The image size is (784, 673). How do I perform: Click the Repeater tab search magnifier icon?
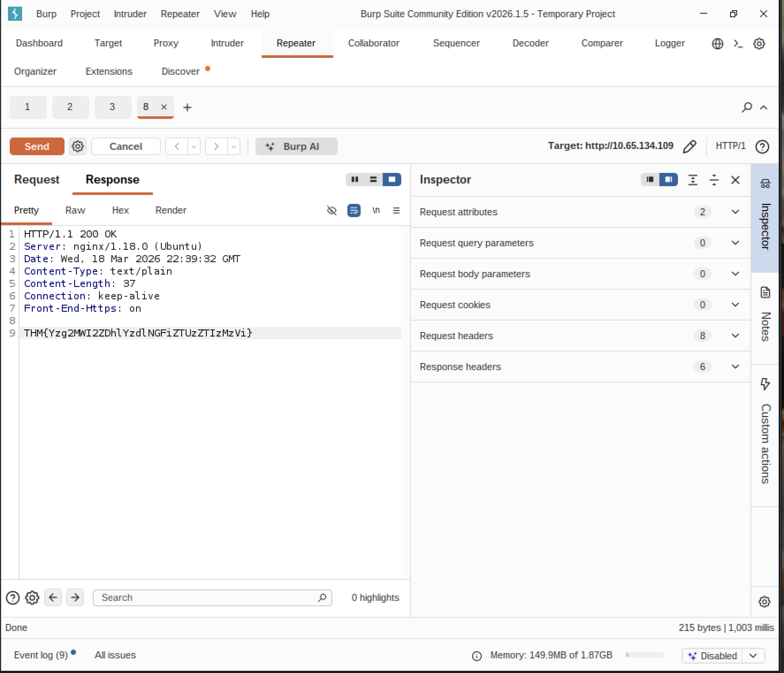pyautogui.click(x=747, y=107)
